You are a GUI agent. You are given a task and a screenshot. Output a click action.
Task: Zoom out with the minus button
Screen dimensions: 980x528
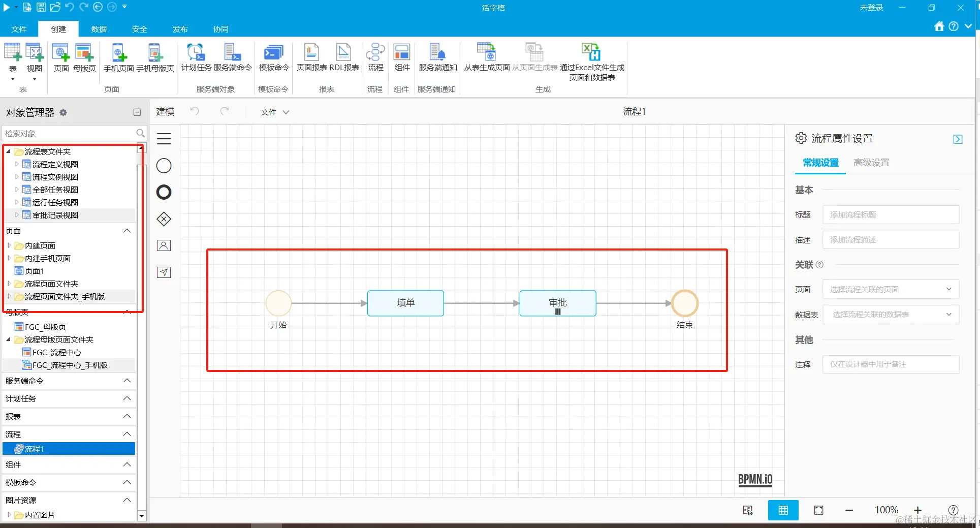[x=849, y=510]
